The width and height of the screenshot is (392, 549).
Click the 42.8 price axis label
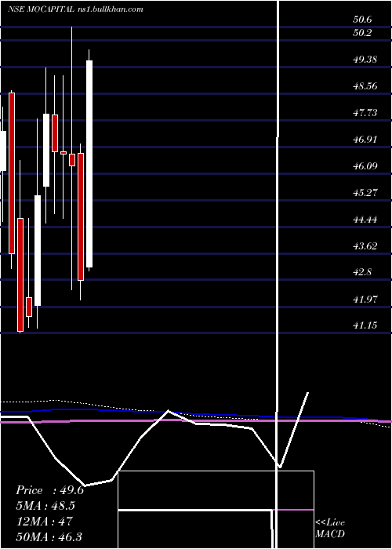coord(362,272)
